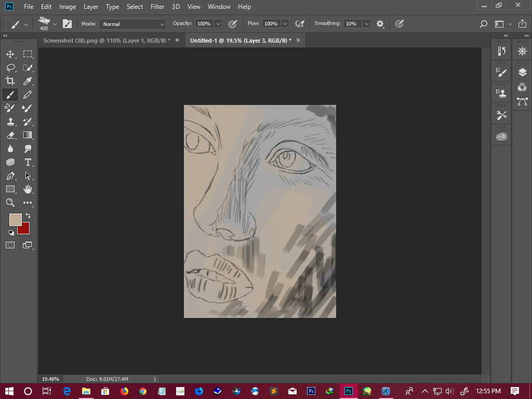Select the Move tool
532x399 pixels.
pos(10,54)
